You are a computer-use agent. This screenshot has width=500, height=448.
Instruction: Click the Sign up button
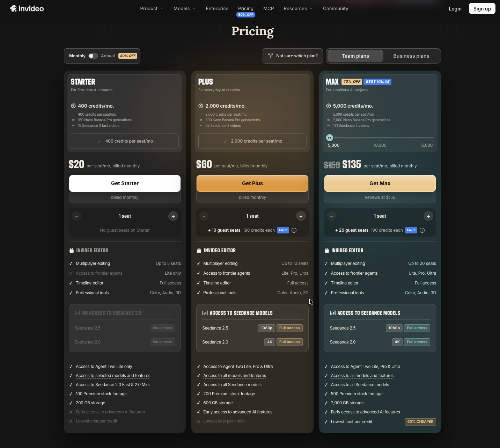pos(482,8)
